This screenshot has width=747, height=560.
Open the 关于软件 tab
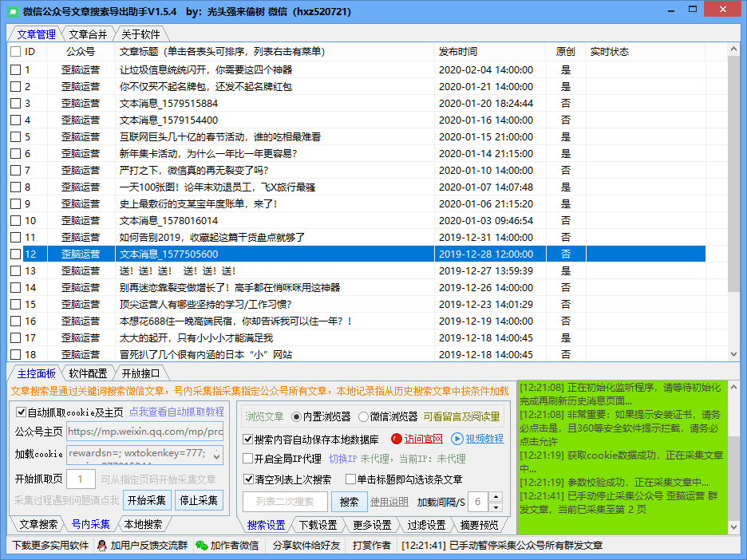(x=140, y=34)
